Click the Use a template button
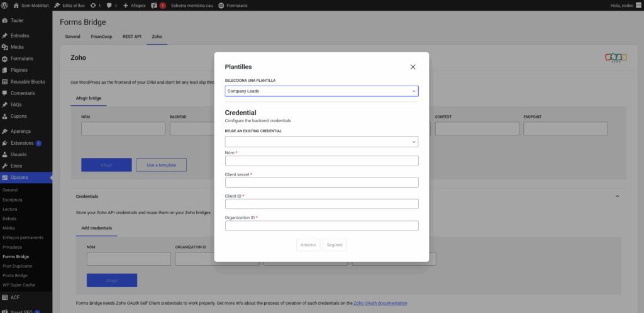Image resolution: width=644 pixels, height=313 pixels. pos(162,165)
